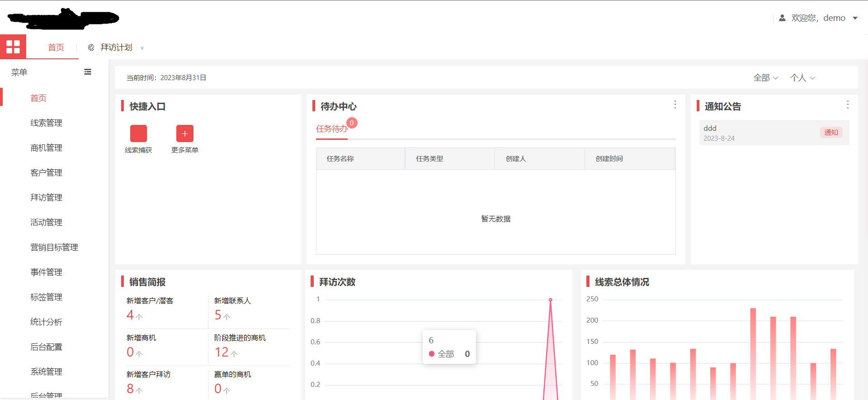
Task: Open 活动管理 in the sidebar
Action: tap(46, 223)
